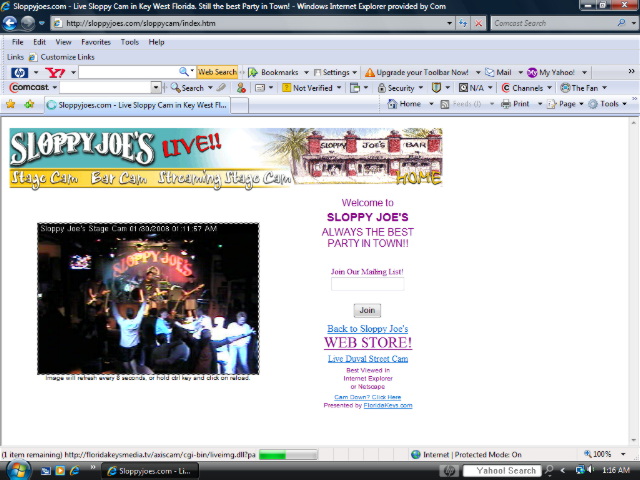
Task: Open the Help menu
Action: tap(156, 42)
